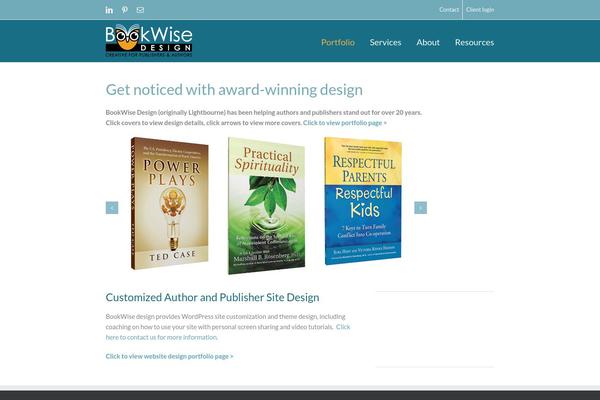Open the Services menu item
Screen dimensions: 600x400
coord(385,42)
